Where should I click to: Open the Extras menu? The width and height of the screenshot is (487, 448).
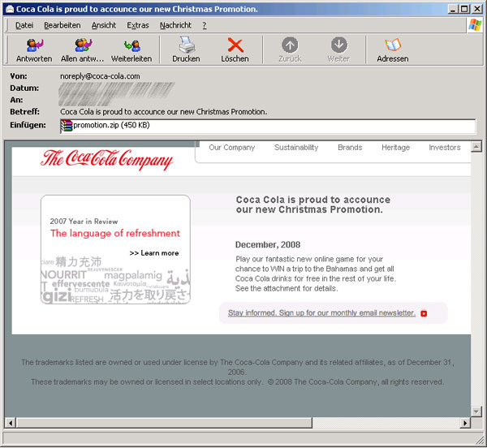pyautogui.click(x=138, y=25)
